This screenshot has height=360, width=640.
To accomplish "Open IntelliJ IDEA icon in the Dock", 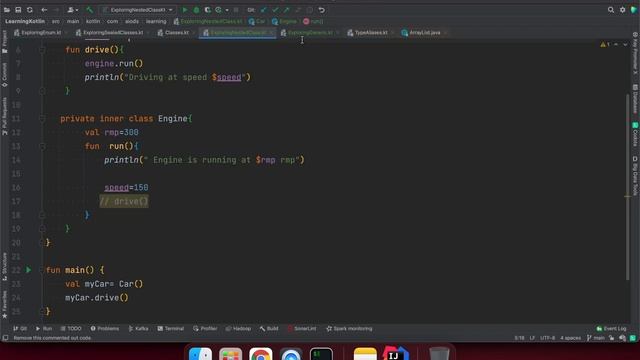I will [396, 354].
